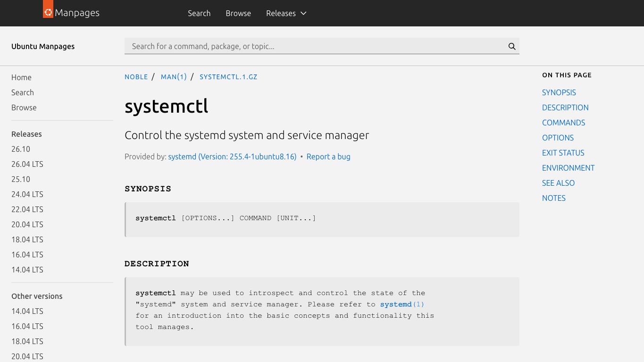Click the Other versions sidebar heading

pos(37,296)
